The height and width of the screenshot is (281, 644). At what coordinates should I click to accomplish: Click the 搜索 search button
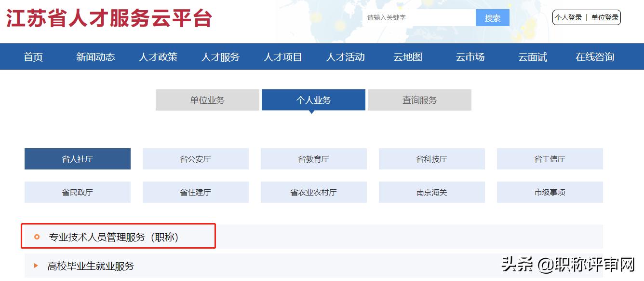492,17
